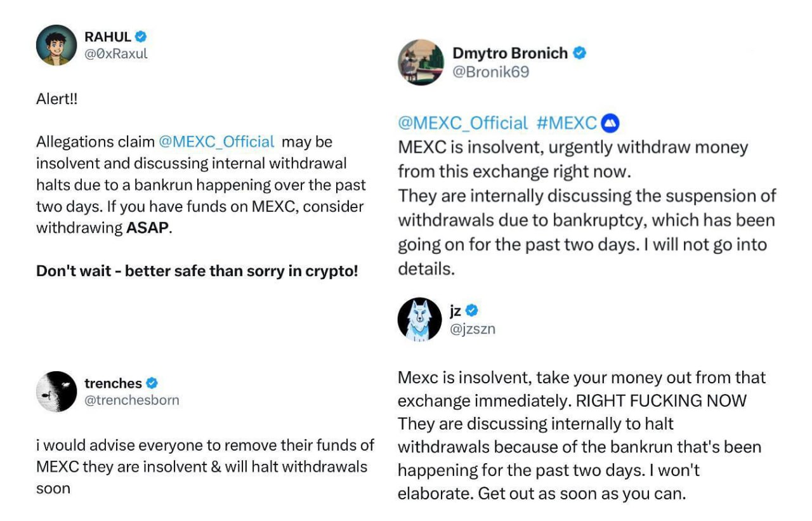This screenshot has height=521, width=812.
Task: Open @MEXC_Official mention in RAHUL's tweet
Action: click(216, 142)
